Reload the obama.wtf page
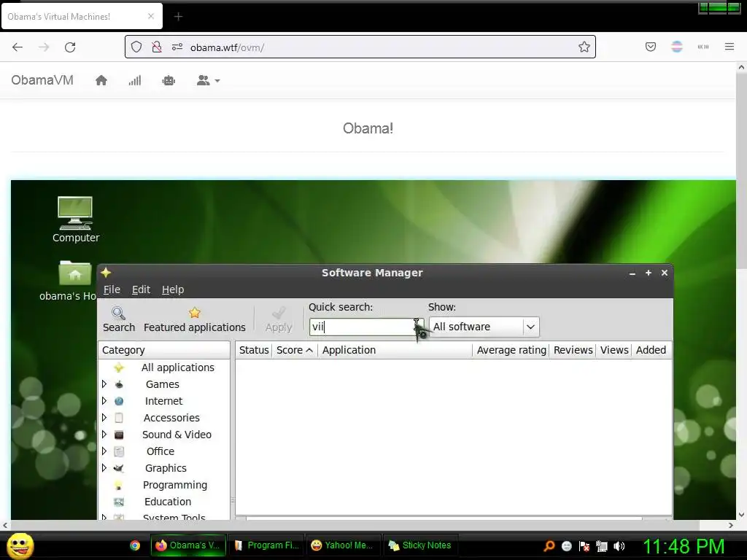The width and height of the screenshot is (747, 560). (70, 47)
